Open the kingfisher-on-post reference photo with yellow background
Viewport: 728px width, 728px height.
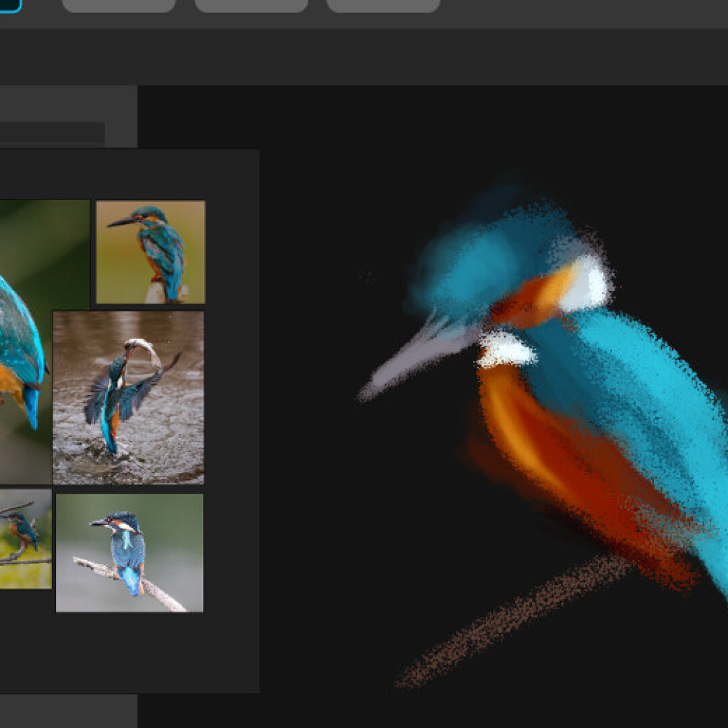click(150, 252)
